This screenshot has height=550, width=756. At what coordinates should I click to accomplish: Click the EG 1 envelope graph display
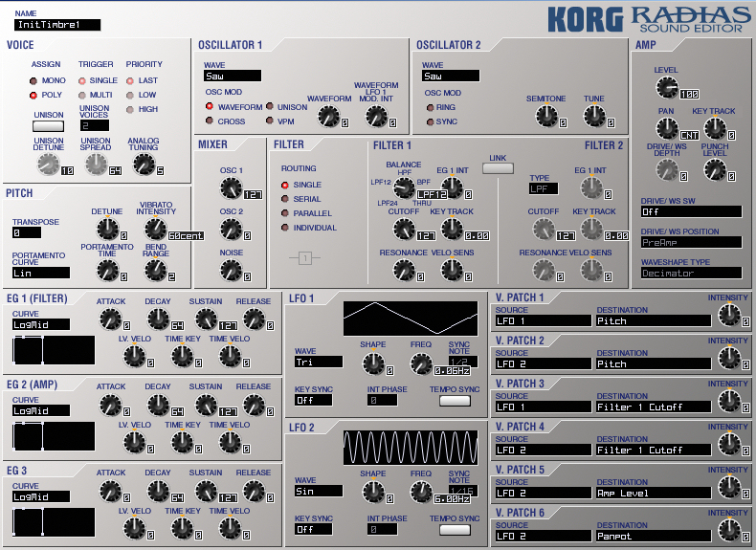click(x=54, y=350)
